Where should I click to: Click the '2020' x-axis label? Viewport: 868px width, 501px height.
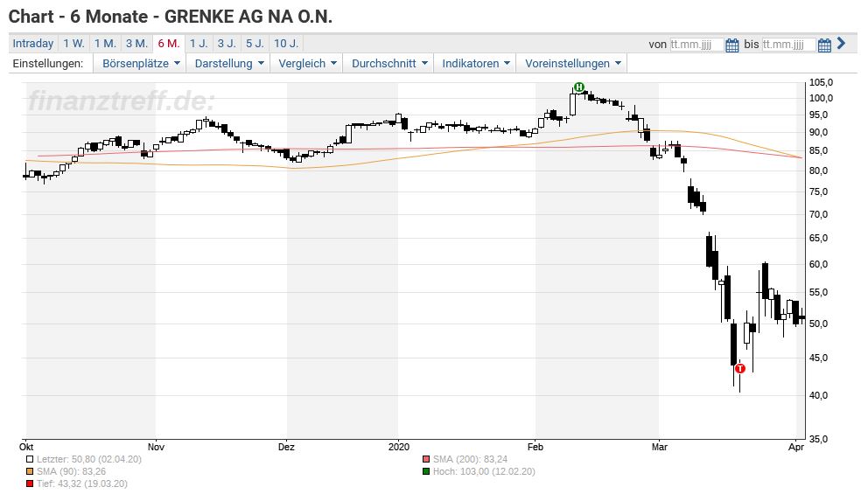pos(399,447)
